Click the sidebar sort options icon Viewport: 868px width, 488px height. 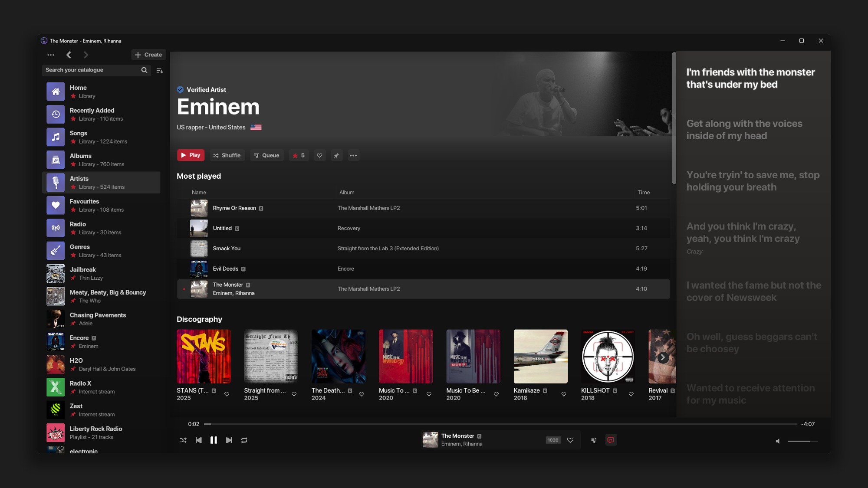(x=160, y=70)
